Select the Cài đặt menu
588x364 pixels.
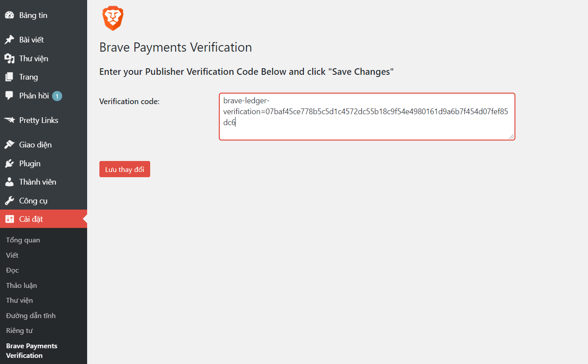43,219
